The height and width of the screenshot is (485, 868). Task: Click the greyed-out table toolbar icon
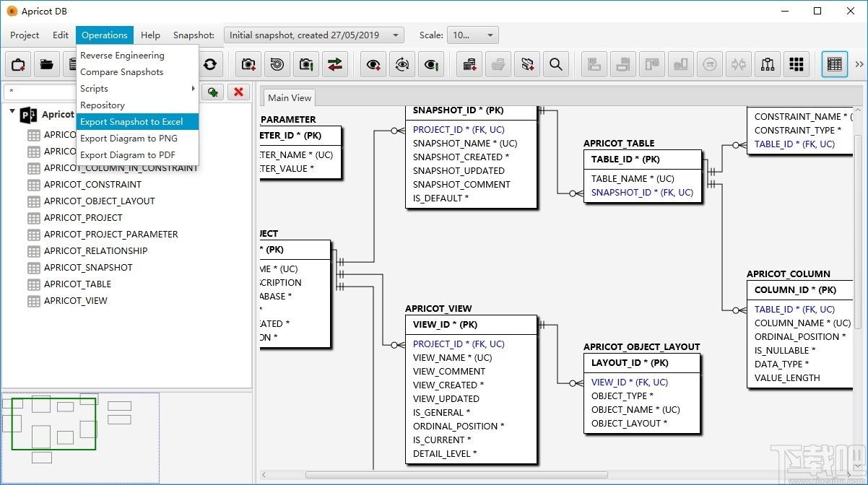click(498, 64)
